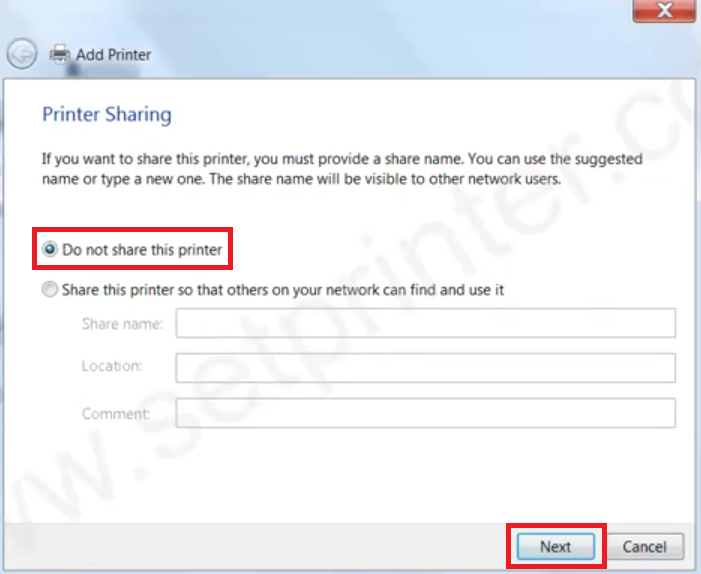The width and height of the screenshot is (701, 574).
Task: Click the Add Printer icon
Action: [59, 54]
